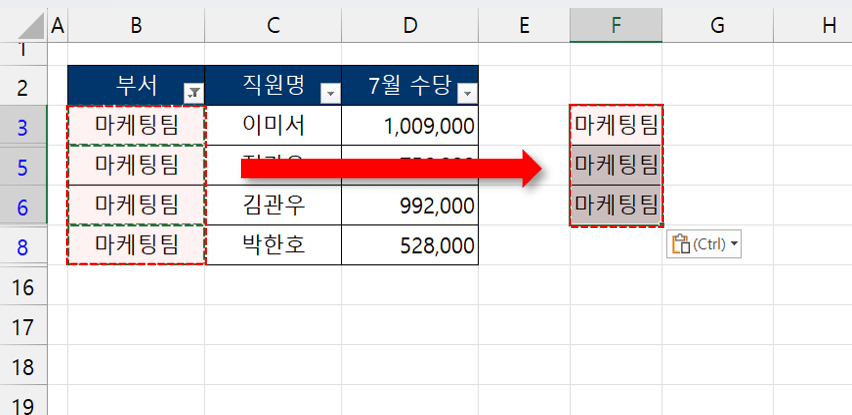Click row 8 header
The width and height of the screenshot is (852, 415).
(x=23, y=246)
